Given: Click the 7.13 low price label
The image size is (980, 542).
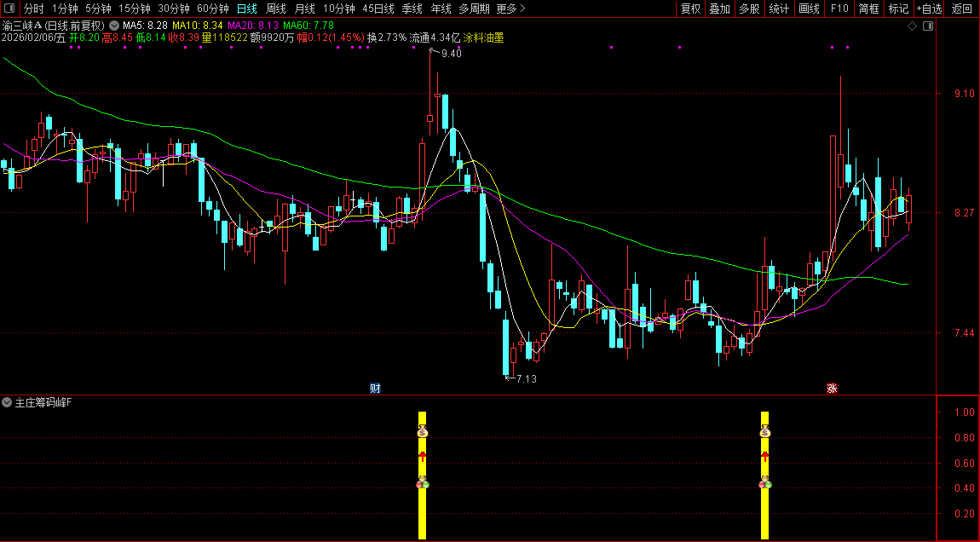Looking at the screenshot, I should (x=527, y=379).
